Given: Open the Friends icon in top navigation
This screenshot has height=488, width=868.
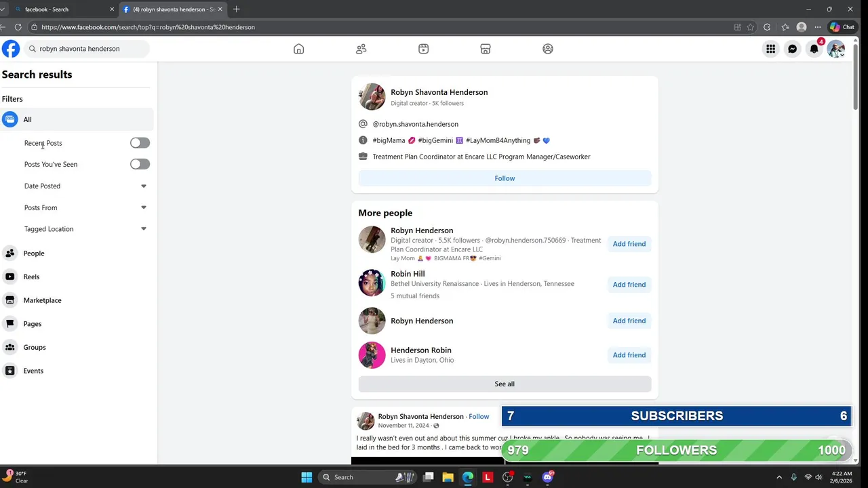Looking at the screenshot, I should point(361,49).
